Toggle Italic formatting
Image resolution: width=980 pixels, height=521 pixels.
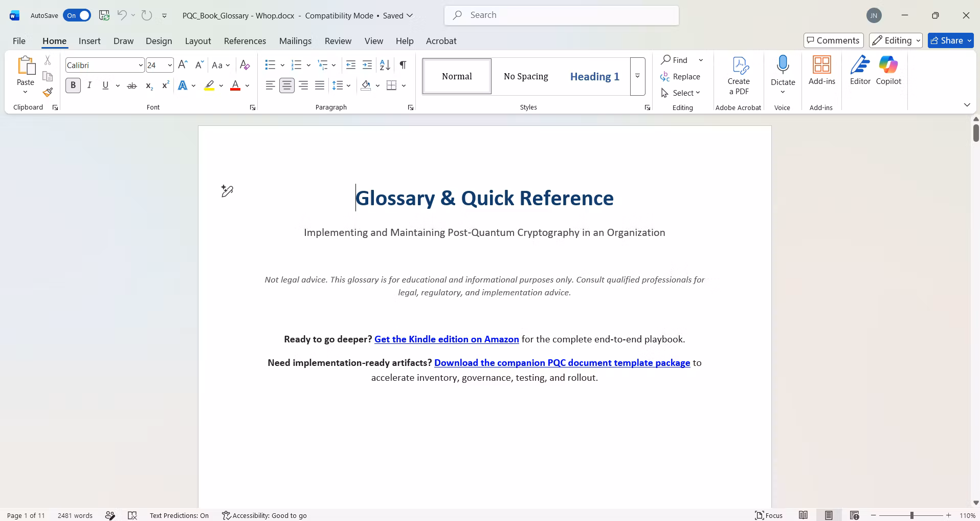pos(90,85)
